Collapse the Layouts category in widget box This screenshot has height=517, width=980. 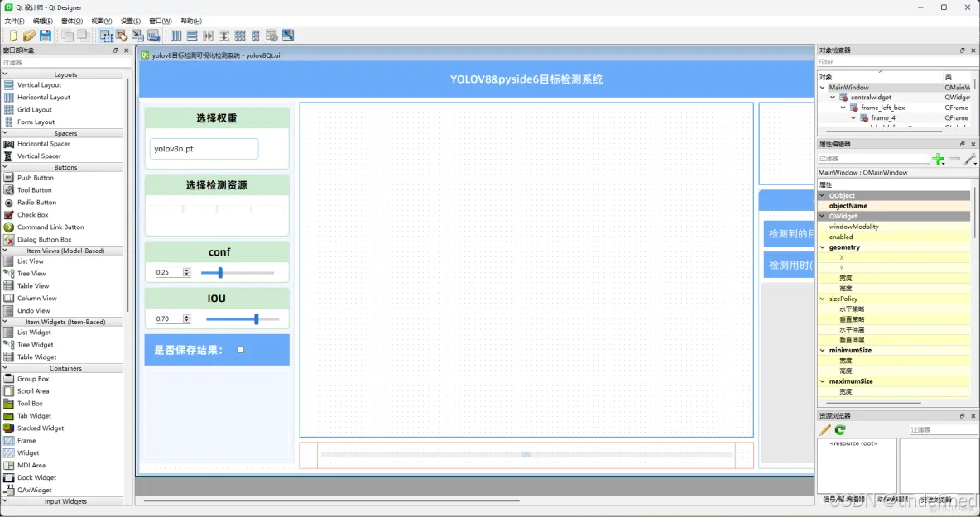pyautogui.click(x=5, y=74)
